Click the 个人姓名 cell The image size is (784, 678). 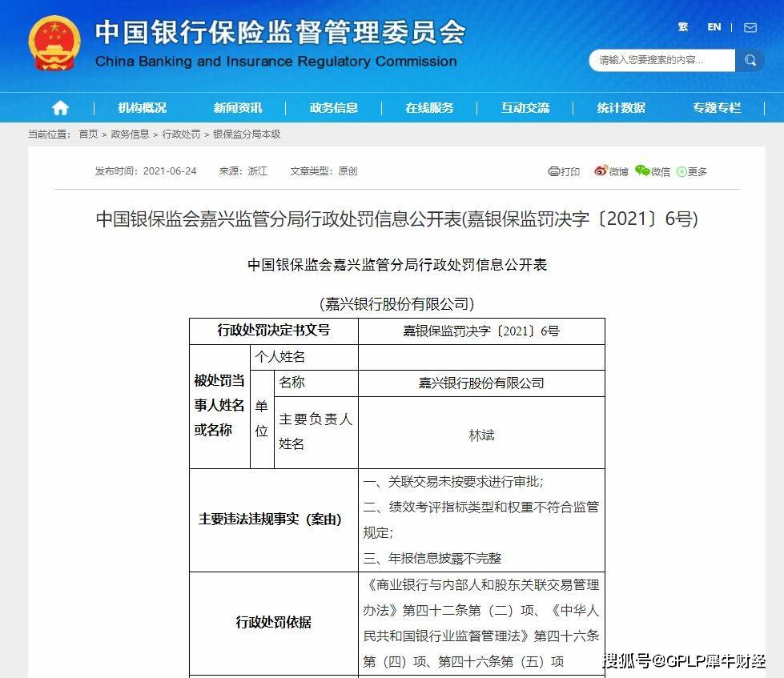coord(304,357)
